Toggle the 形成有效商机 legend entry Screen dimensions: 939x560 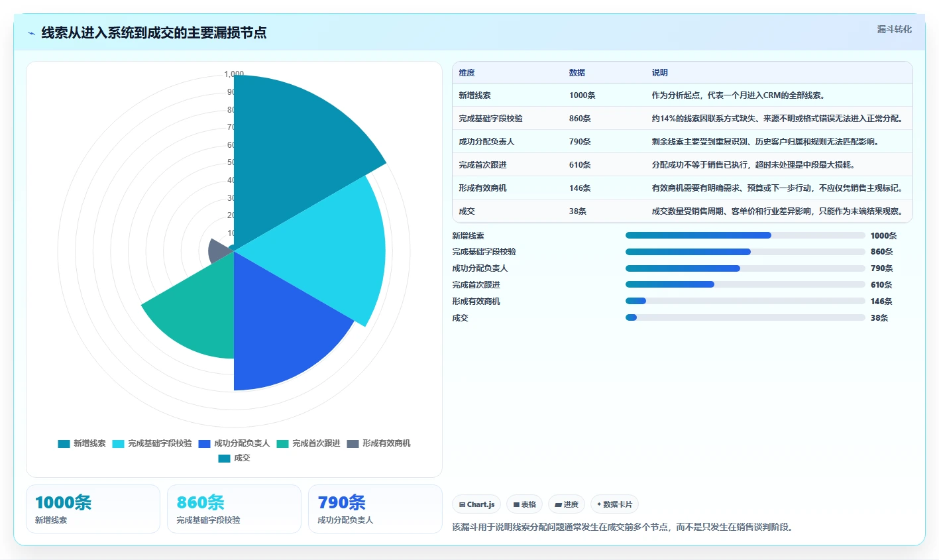coord(378,443)
